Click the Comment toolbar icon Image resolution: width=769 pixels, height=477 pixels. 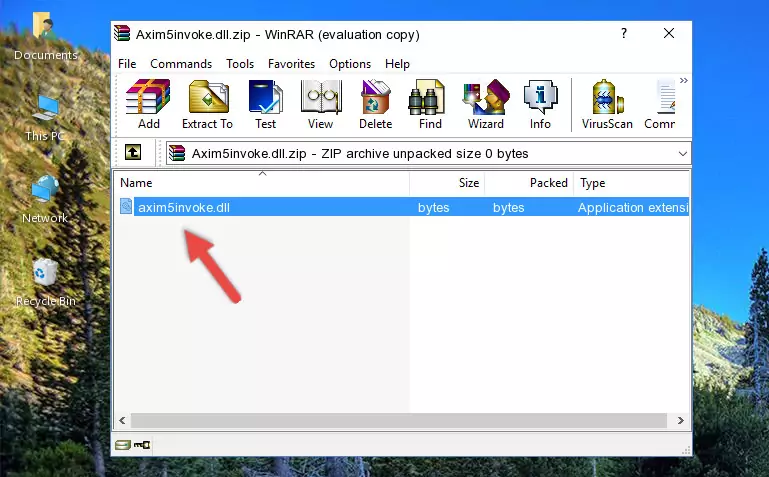(x=660, y=104)
